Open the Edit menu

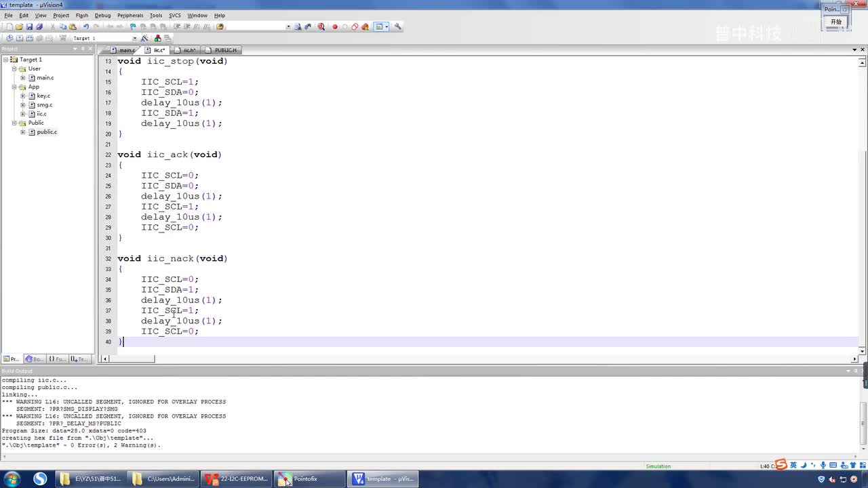(x=24, y=15)
